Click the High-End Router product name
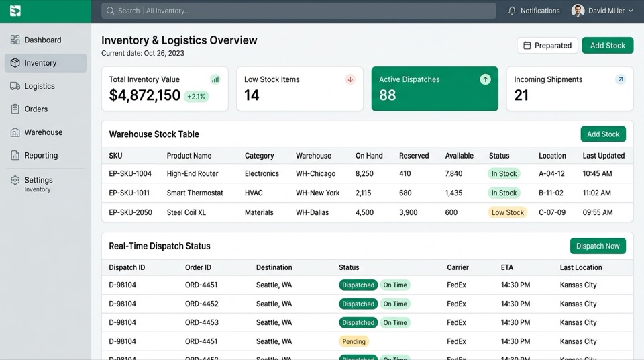This screenshot has width=644, height=360. [193, 174]
